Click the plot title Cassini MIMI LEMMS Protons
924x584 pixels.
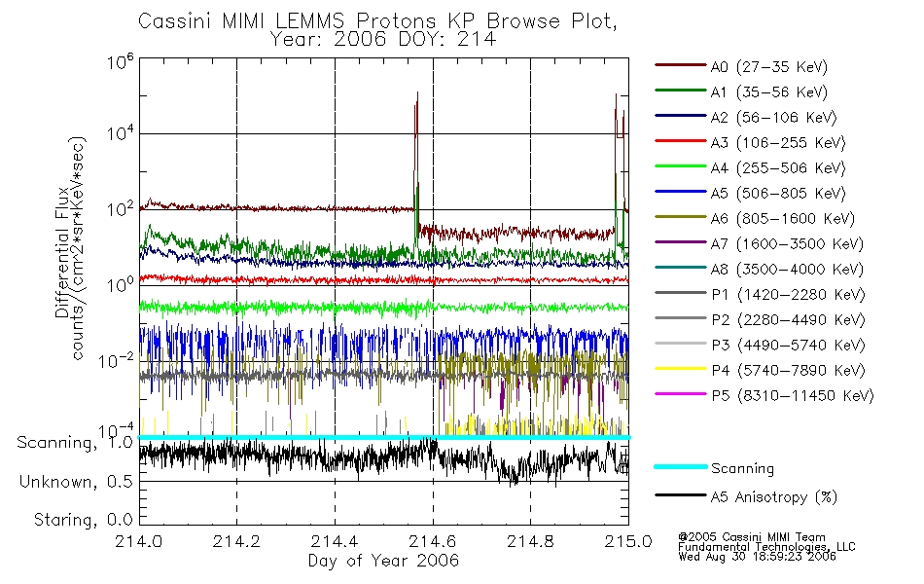click(x=286, y=21)
